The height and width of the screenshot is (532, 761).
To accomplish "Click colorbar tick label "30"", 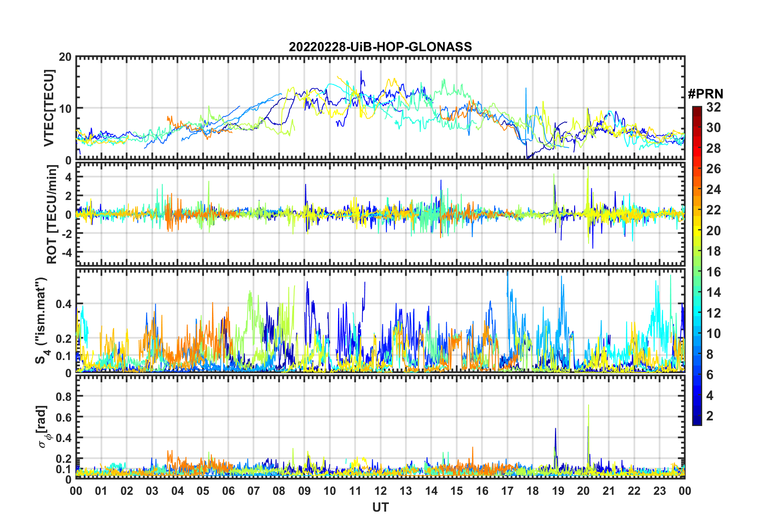I will [x=713, y=128].
